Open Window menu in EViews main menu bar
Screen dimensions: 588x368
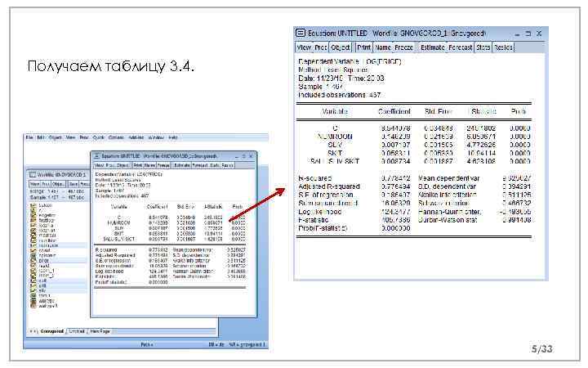[x=156, y=137]
